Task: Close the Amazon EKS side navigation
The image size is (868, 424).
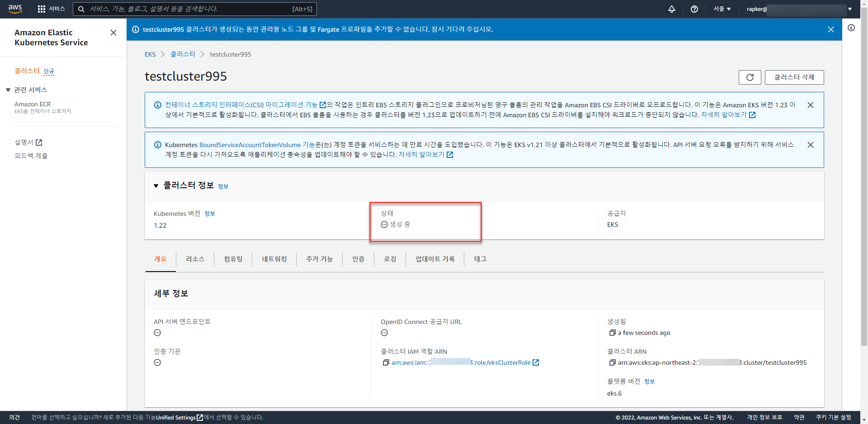Action: click(113, 33)
